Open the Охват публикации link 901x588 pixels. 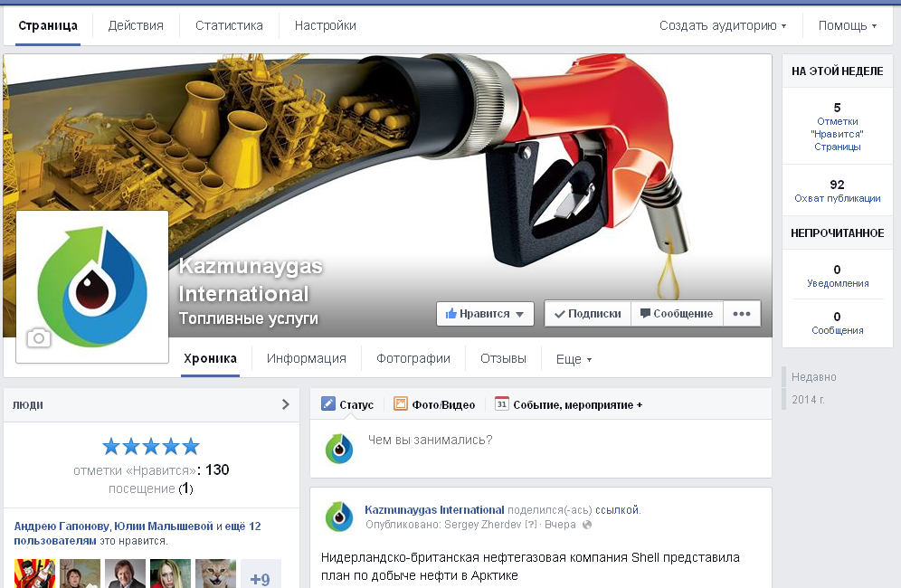click(837, 198)
